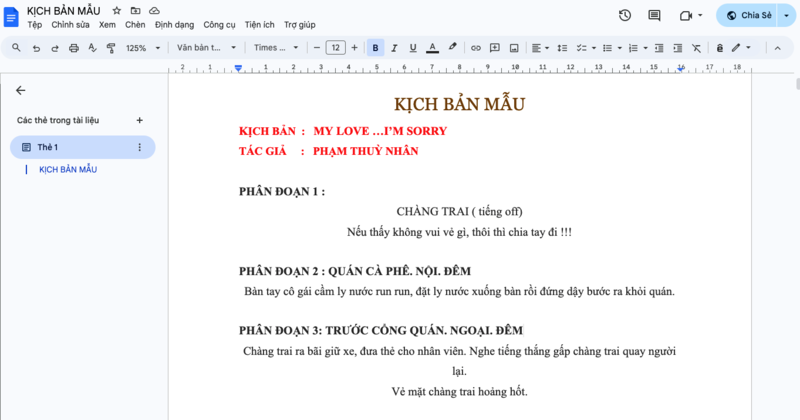
Task: Place cursor in PHÂN ĐOẠN 1 heading
Action: (x=282, y=191)
